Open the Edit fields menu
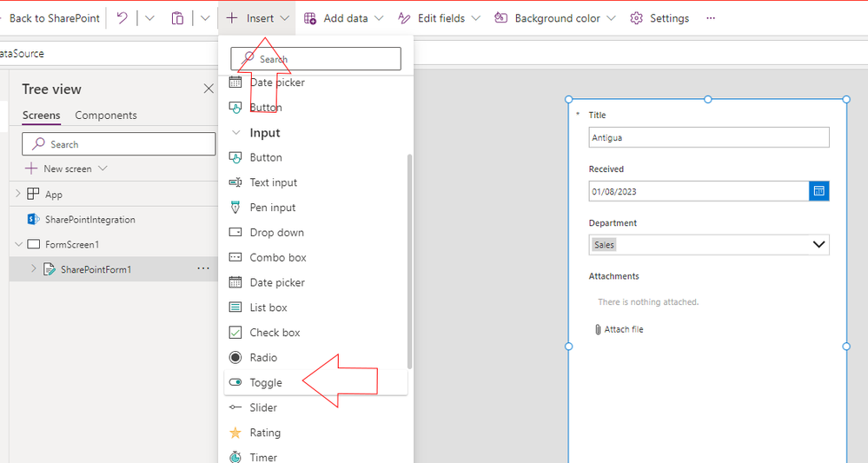Screen dimensions: 868x463 (439, 18)
